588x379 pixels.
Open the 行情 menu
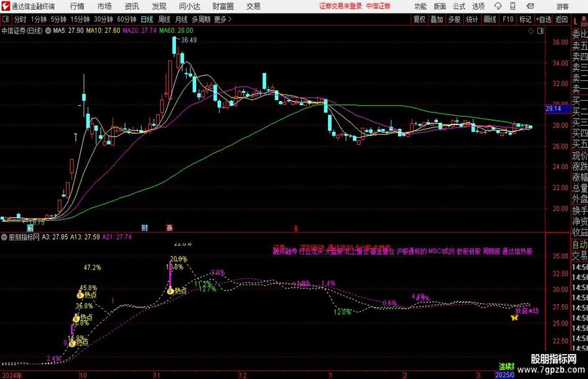pyautogui.click(x=77, y=6)
